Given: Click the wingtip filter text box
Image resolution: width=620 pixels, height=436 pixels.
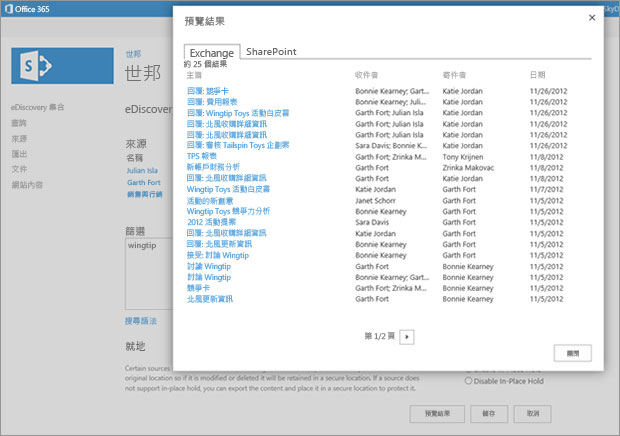Looking at the screenshot, I should coord(149,274).
